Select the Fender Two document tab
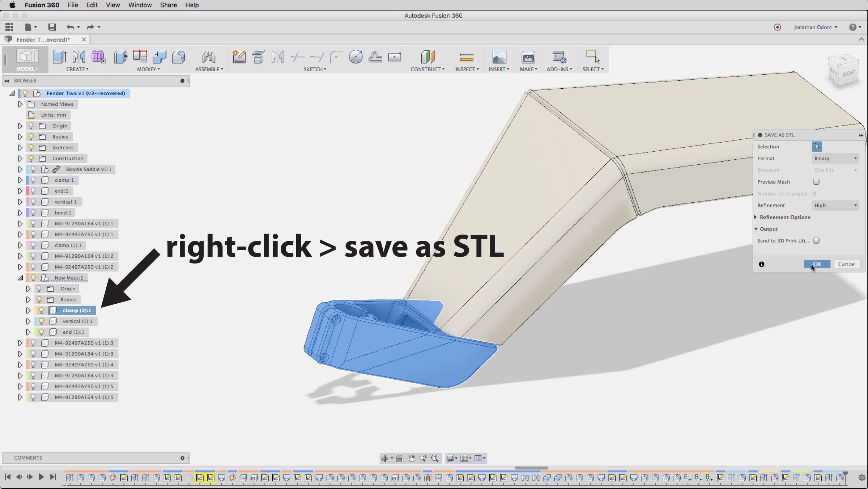 coord(43,39)
